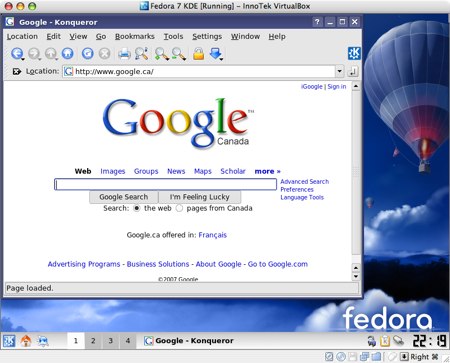The width and height of the screenshot is (450, 363).
Task: Open the download icon dropdown arrow
Action: coord(221,59)
